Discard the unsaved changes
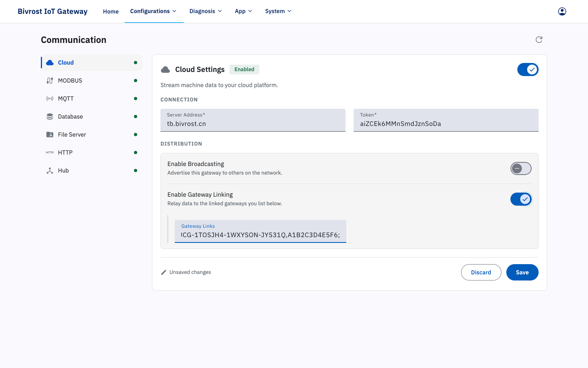This screenshot has width=588, height=368. click(x=481, y=272)
